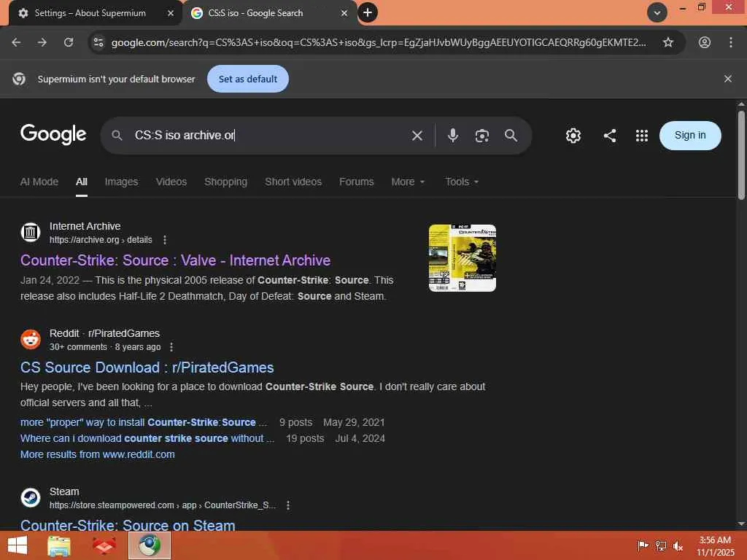Screen dimensions: 747x560
Task: Open Counter-Strike: Source on Steam link
Action: 128,525
